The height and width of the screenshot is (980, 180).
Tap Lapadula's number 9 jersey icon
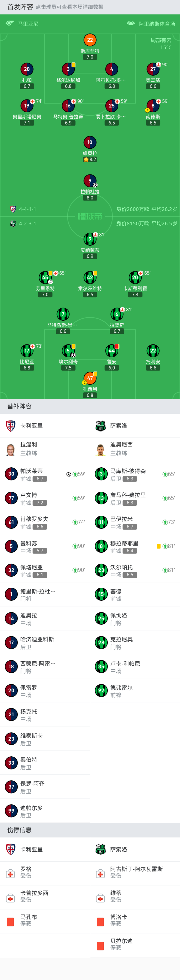[x=90, y=181]
